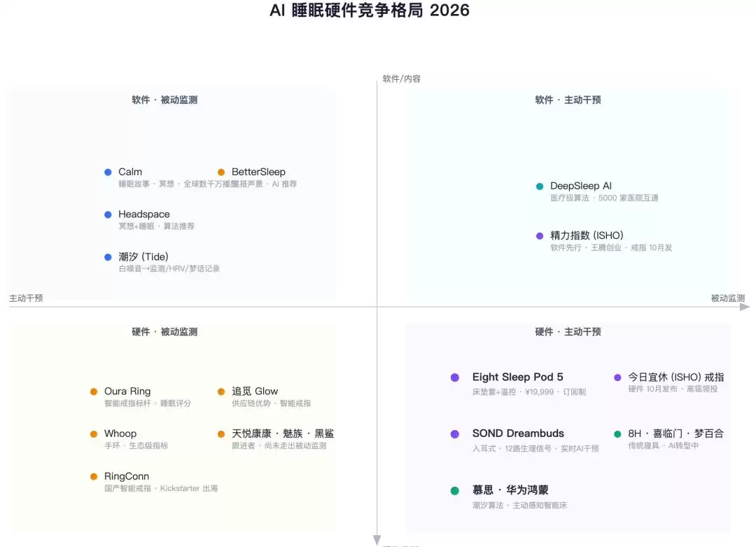Click the green dot beside 慕思·华为鸿蒙

click(x=455, y=490)
